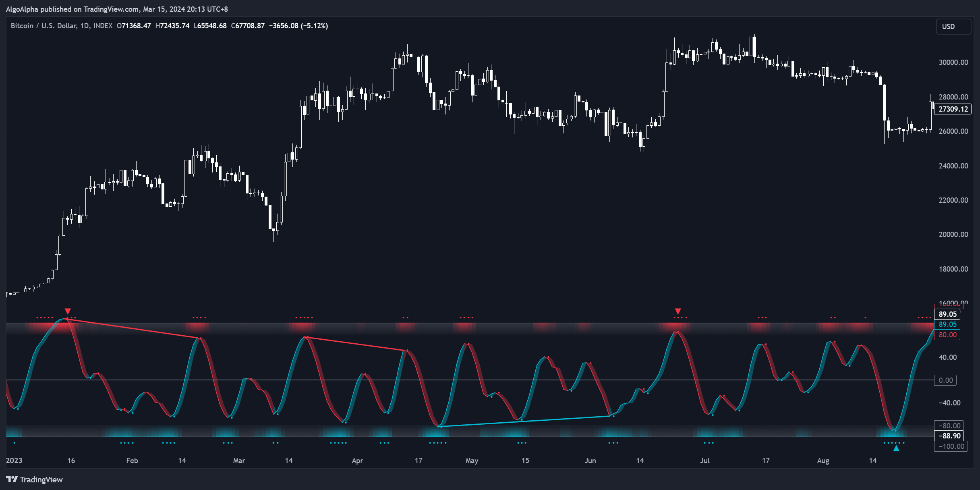The width and height of the screenshot is (980, 490).
Task: Click the white 89.05 indicator value label
Action: point(947,314)
